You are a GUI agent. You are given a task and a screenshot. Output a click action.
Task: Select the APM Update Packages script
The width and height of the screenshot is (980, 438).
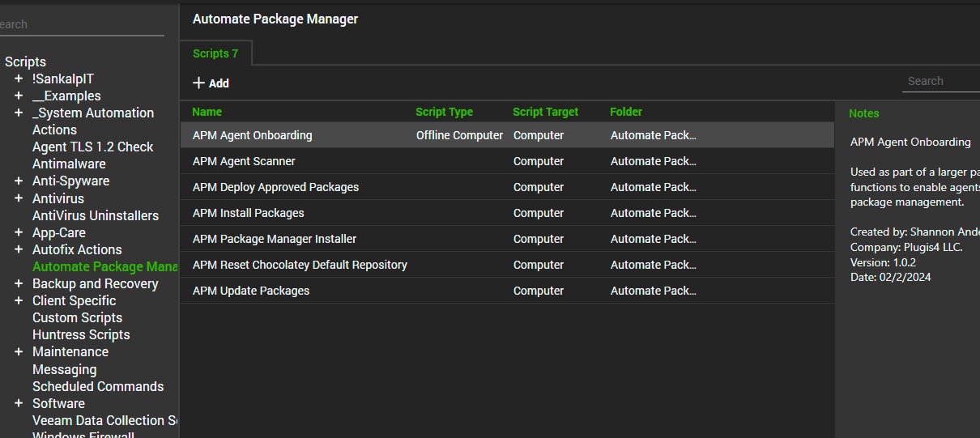[x=507, y=291]
